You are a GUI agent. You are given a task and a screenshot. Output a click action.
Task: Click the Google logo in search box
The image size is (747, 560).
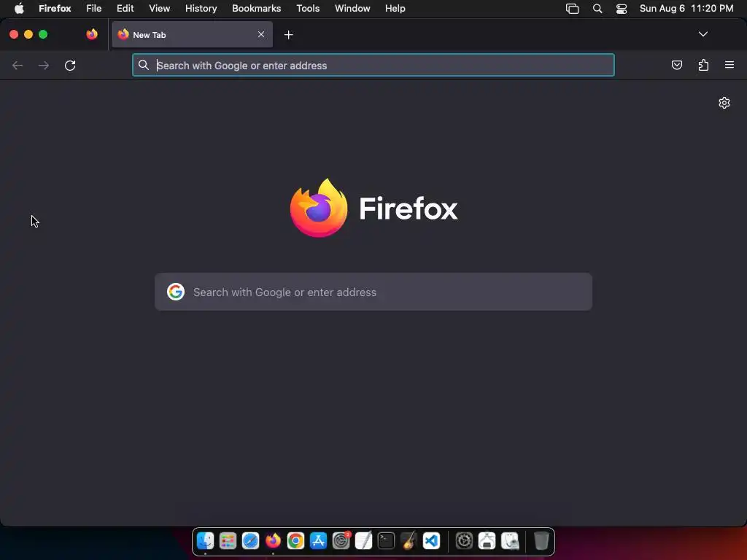click(176, 292)
